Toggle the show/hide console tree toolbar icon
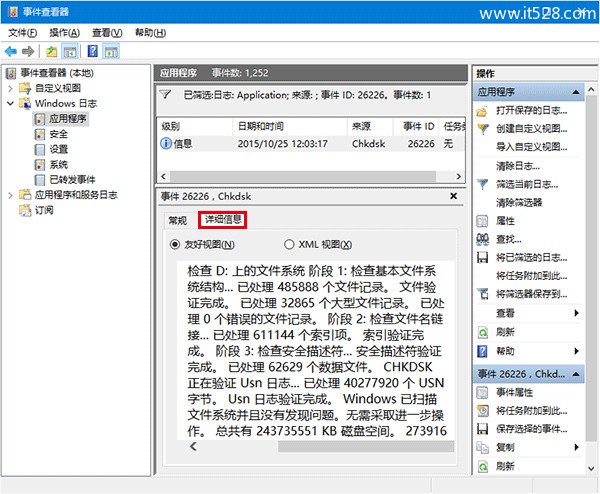 [70, 51]
